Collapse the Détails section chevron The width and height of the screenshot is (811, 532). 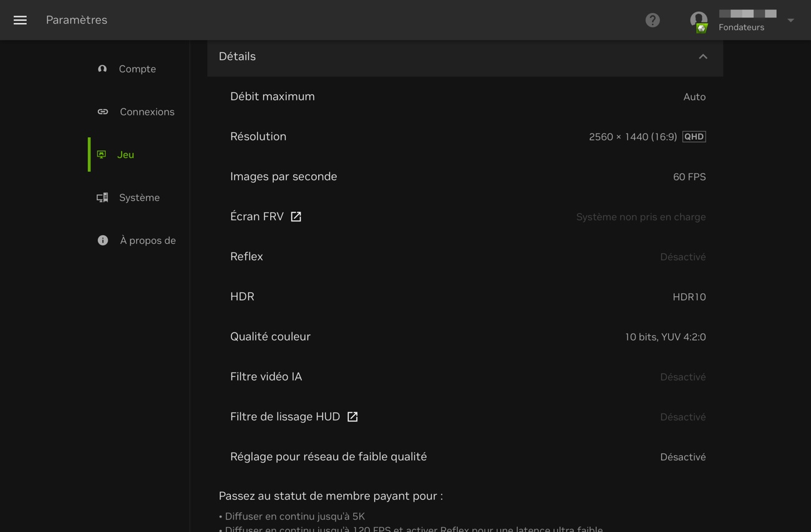pyautogui.click(x=703, y=57)
